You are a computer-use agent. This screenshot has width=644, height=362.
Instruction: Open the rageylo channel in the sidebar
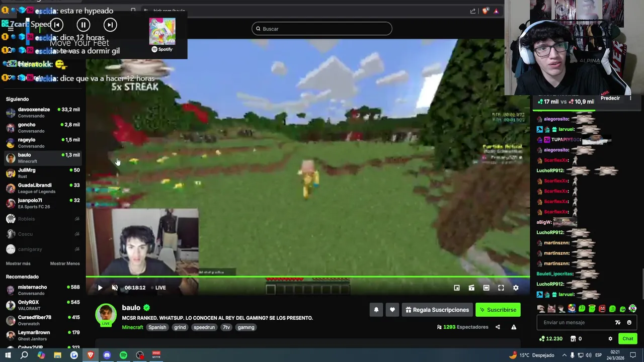coord(43,142)
